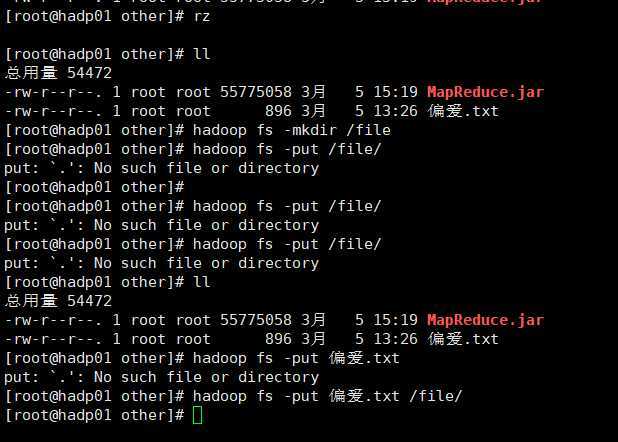Click the first 'll' command

pos(201,54)
